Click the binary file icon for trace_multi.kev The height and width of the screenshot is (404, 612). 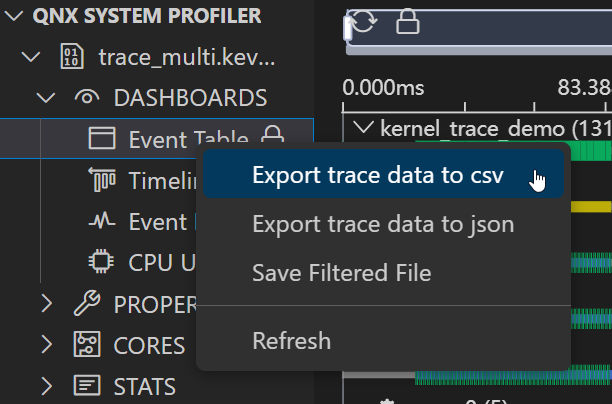point(73,56)
